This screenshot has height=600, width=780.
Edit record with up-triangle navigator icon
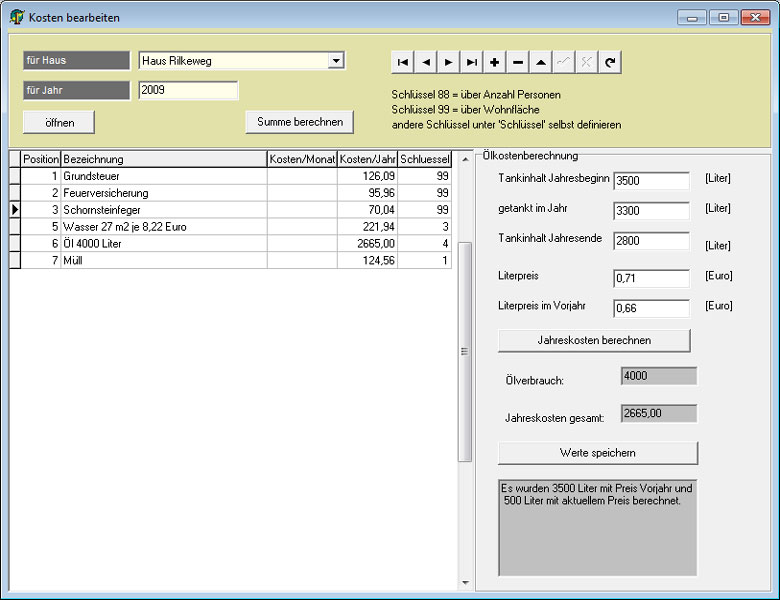pyautogui.click(x=541, y=62)
